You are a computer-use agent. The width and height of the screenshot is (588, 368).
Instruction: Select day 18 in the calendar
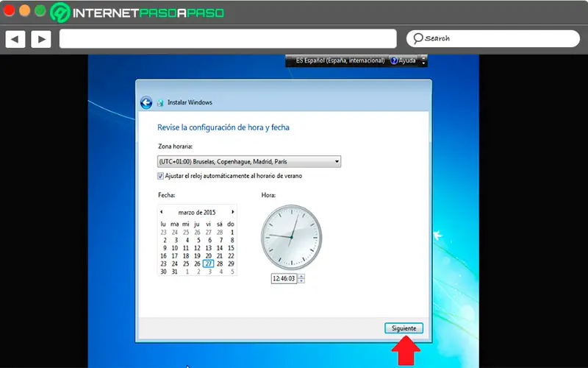pyautogui.click(x=186, y=256)
